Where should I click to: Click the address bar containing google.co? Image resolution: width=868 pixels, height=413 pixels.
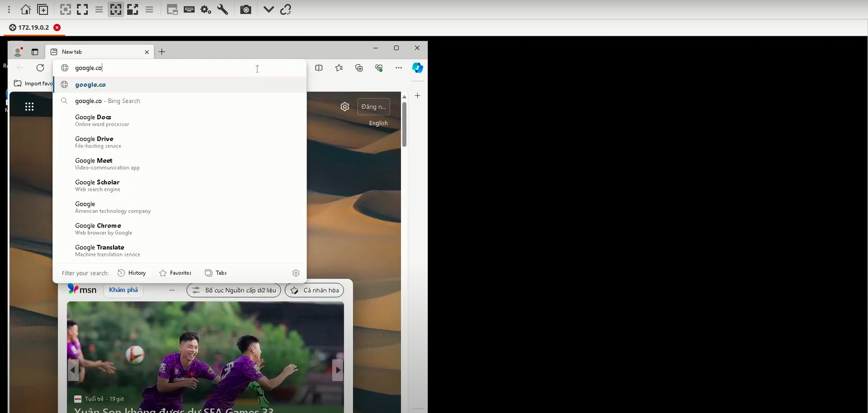(179, 68)
